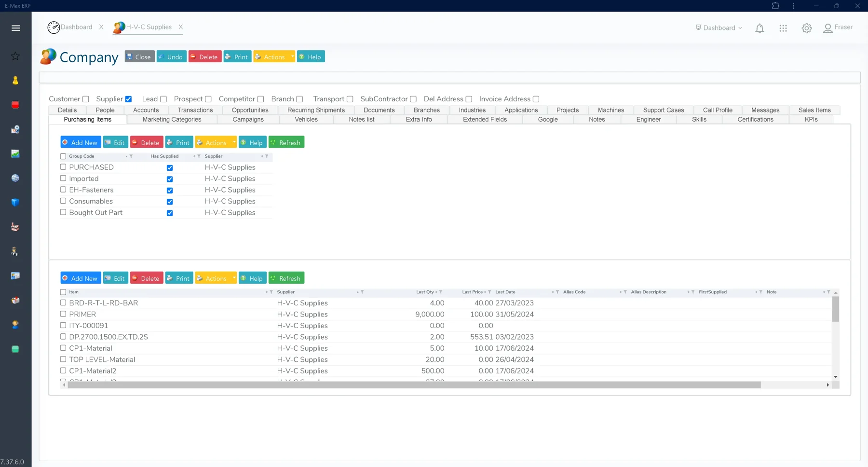This screenshot has height=467, width=868.
Task: Click the chart picture icon in sidebar
Action: coord(15,153)
